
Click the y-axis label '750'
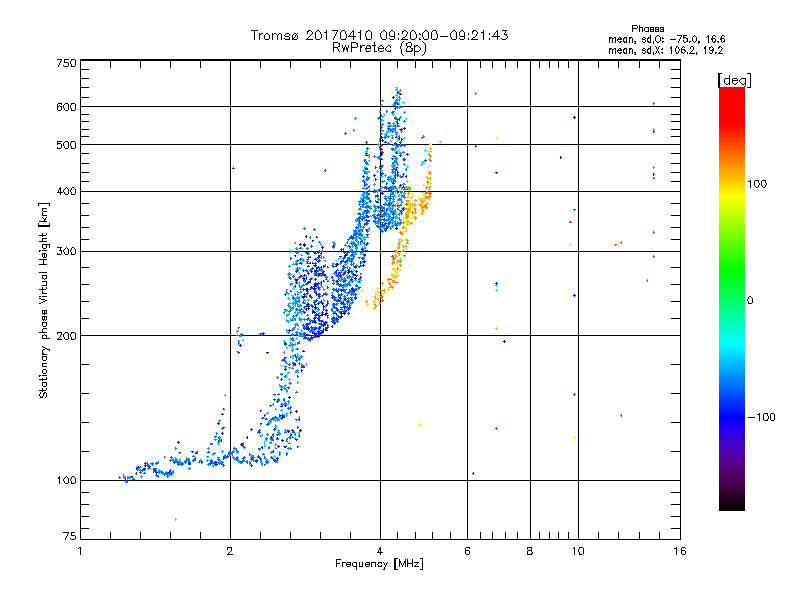66,63
